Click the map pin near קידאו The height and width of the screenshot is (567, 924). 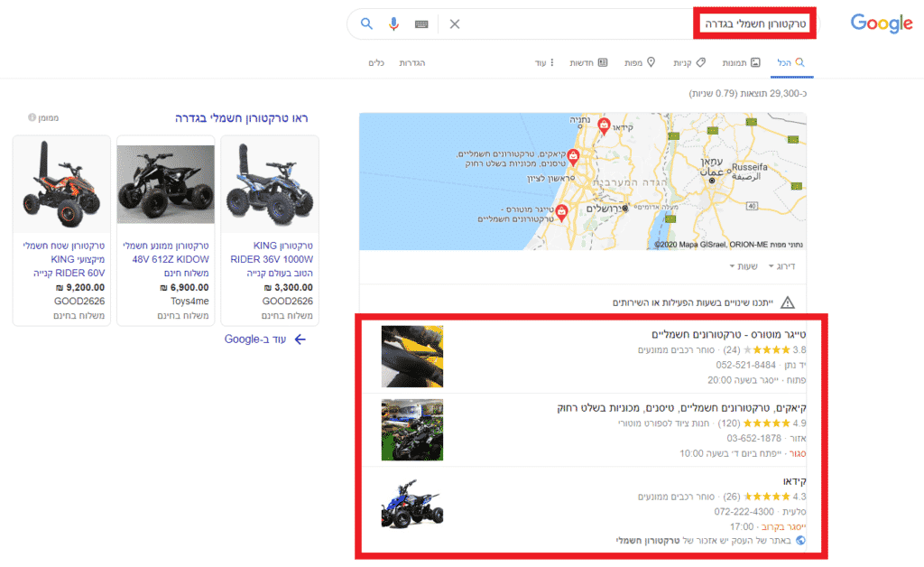604,125
